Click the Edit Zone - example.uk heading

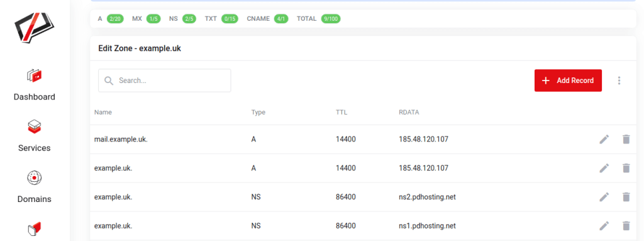(140, 48)
